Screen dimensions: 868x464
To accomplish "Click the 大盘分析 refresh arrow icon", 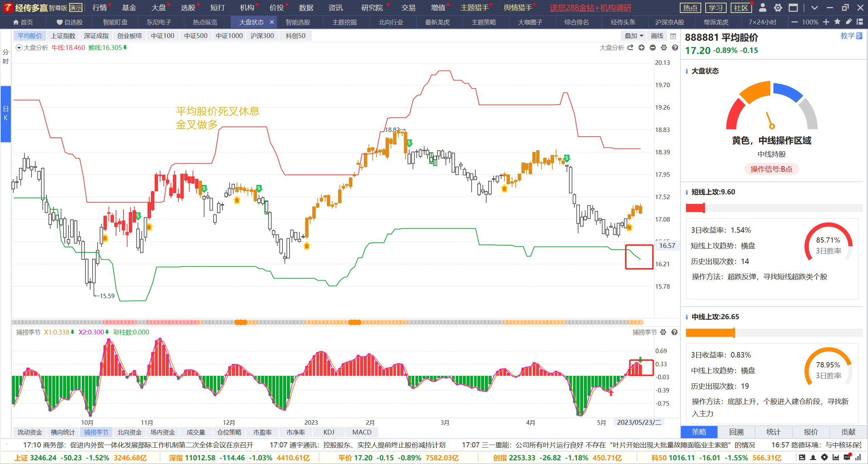I will point(630,47).
